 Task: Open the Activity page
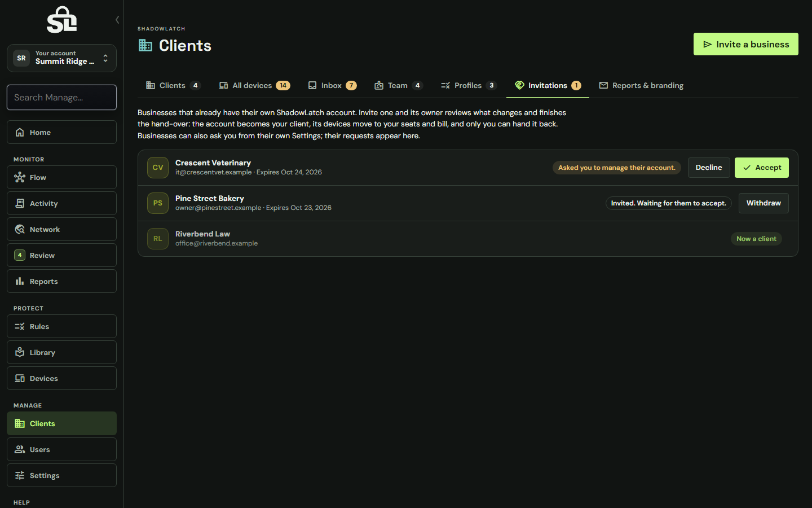point(61,203)
